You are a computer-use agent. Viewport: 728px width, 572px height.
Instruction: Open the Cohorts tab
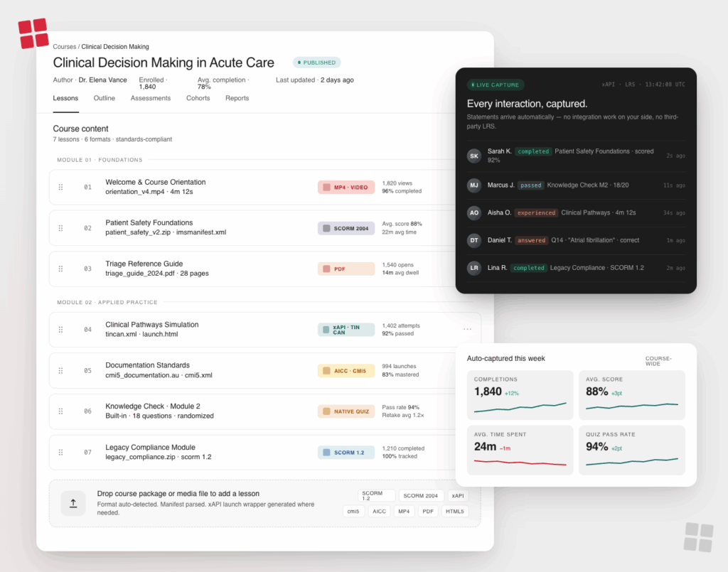point(198,98)
